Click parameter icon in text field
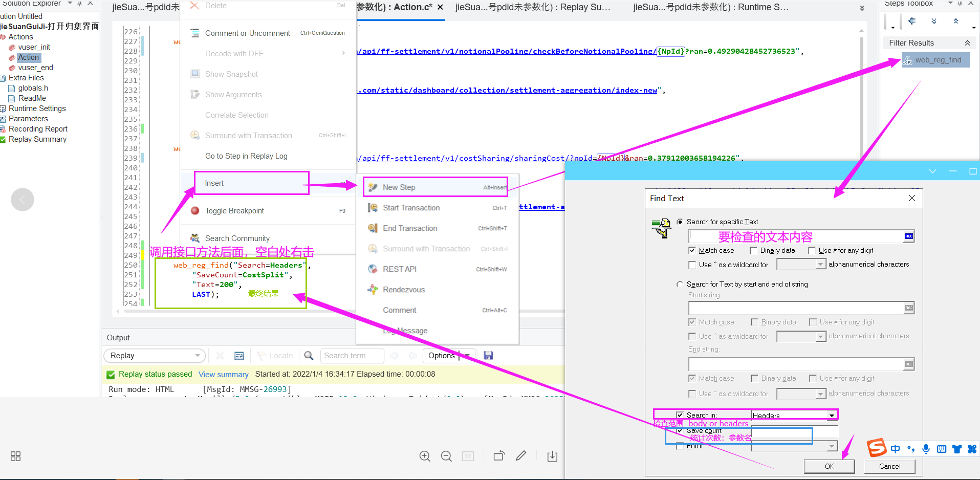Viewport: 980px width, 480px height. [909, 236]
